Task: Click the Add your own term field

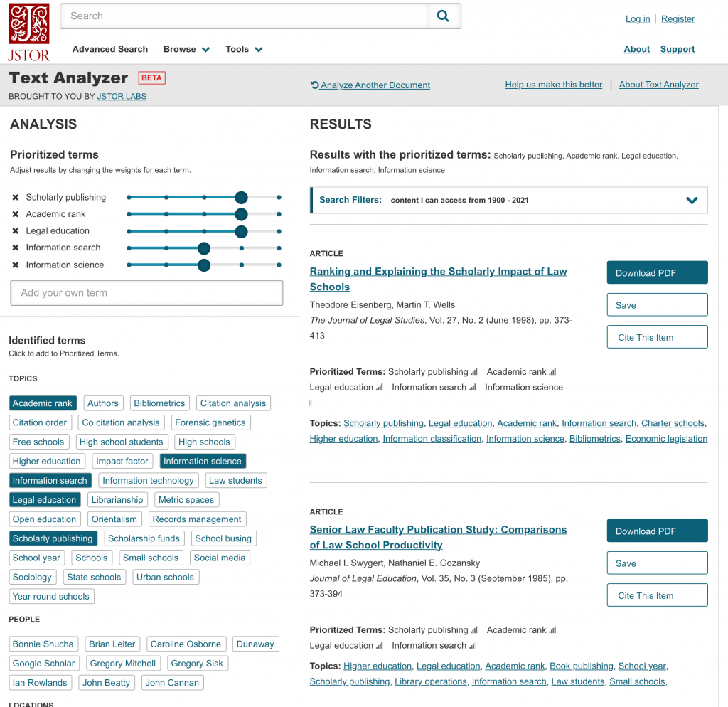Action: [x=146, y=292]
